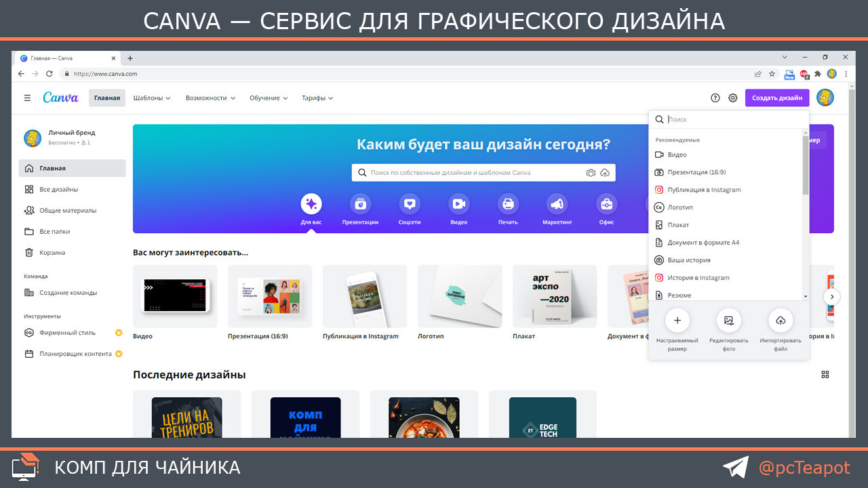Open the browser's three-dot menu
Screen dimensions: 868x488
click(846, 74)
